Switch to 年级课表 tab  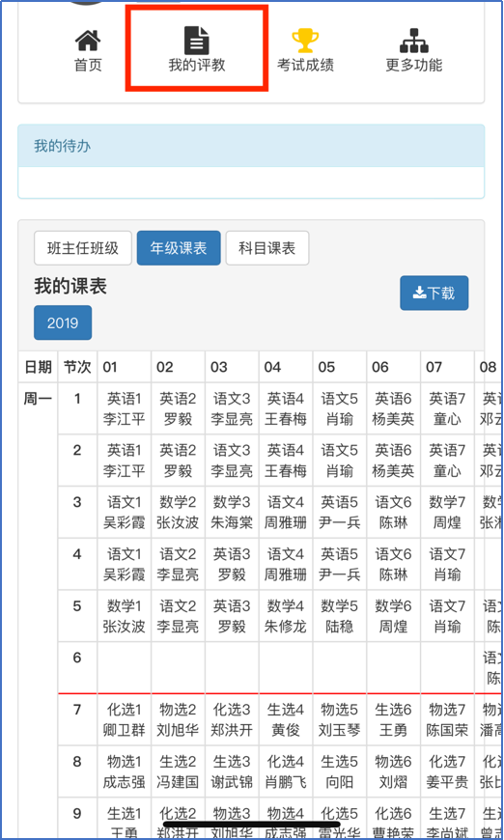[x=179, y=248]
